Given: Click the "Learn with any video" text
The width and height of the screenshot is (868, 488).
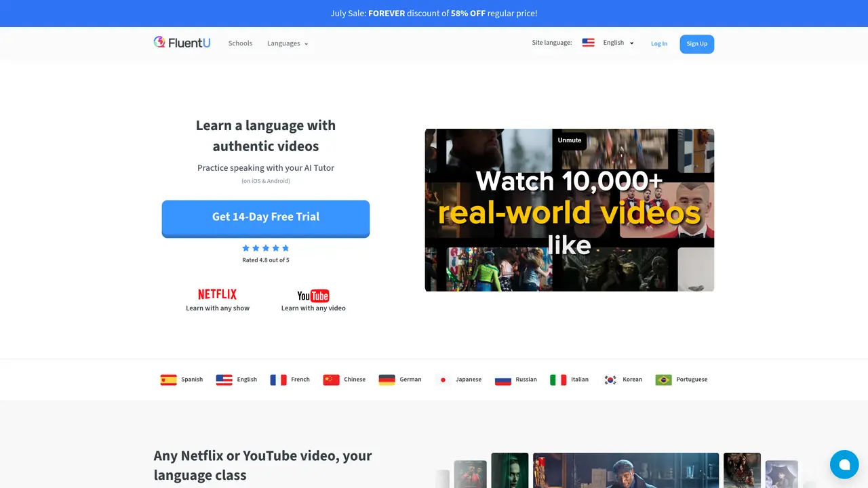Looking at the screenshot, I should pos(313,308).
